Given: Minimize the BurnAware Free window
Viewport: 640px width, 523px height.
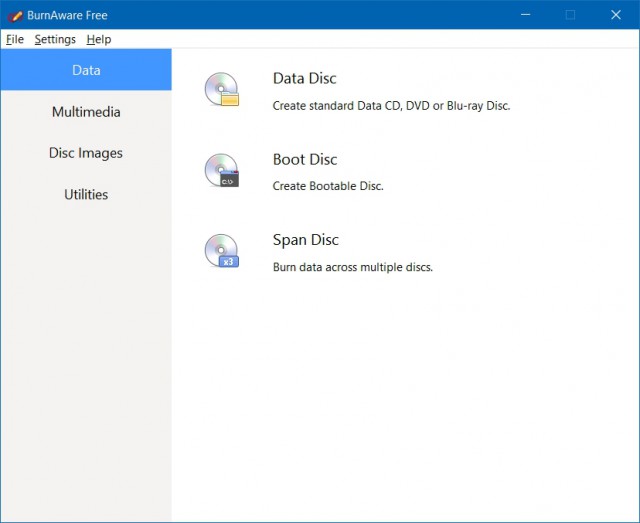Looking at the screenshot, I should (526, 15).
